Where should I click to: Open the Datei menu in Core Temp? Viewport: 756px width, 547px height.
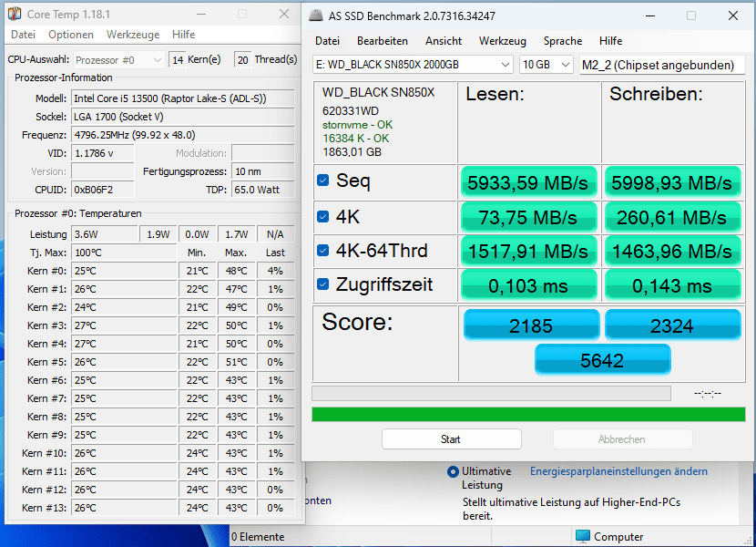coord(23,35)
